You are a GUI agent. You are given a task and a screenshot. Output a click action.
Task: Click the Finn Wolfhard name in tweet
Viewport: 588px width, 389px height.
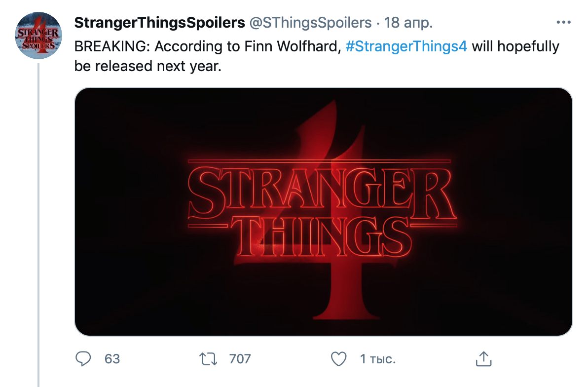pyautogui.click(x=293, y=46)
